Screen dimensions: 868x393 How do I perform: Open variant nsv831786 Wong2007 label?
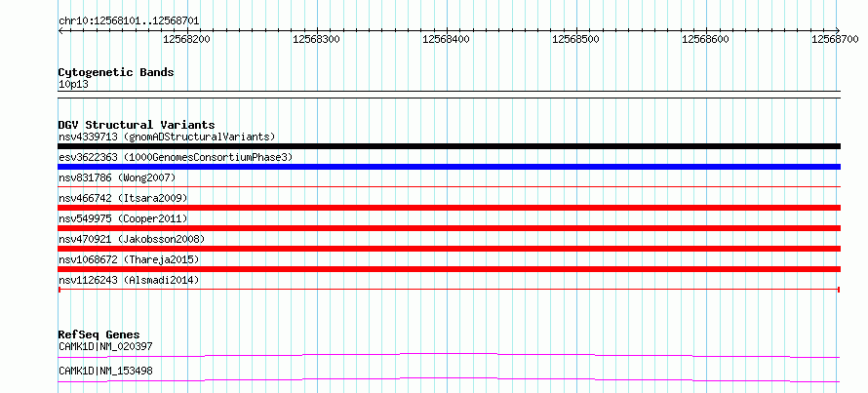pyautogui.click(x=117, y=177)
